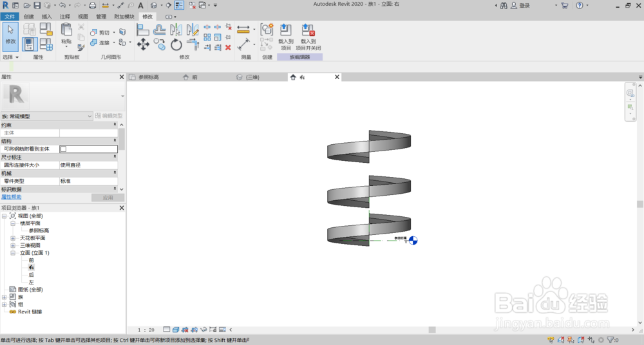Click the Save icon in quick access toolbar
This screenshot has width=644, height=345.
pos(37,5)
